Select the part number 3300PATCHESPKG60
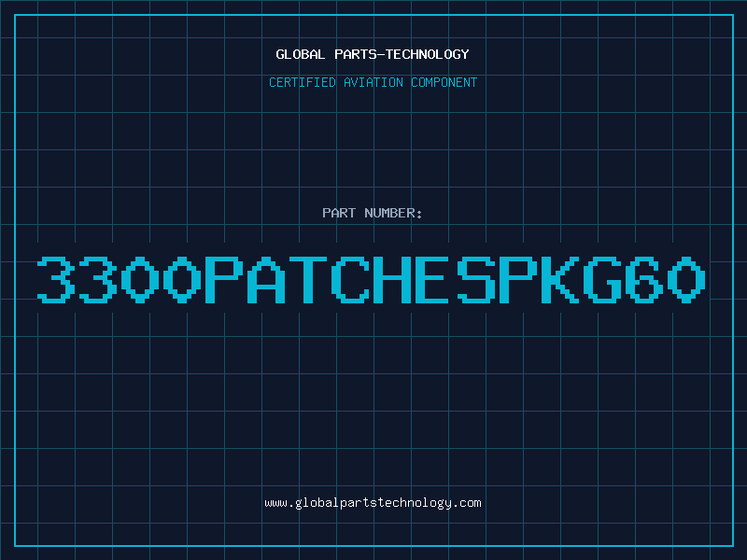Viewport: 747px width, 560px height. pos(372,279)
